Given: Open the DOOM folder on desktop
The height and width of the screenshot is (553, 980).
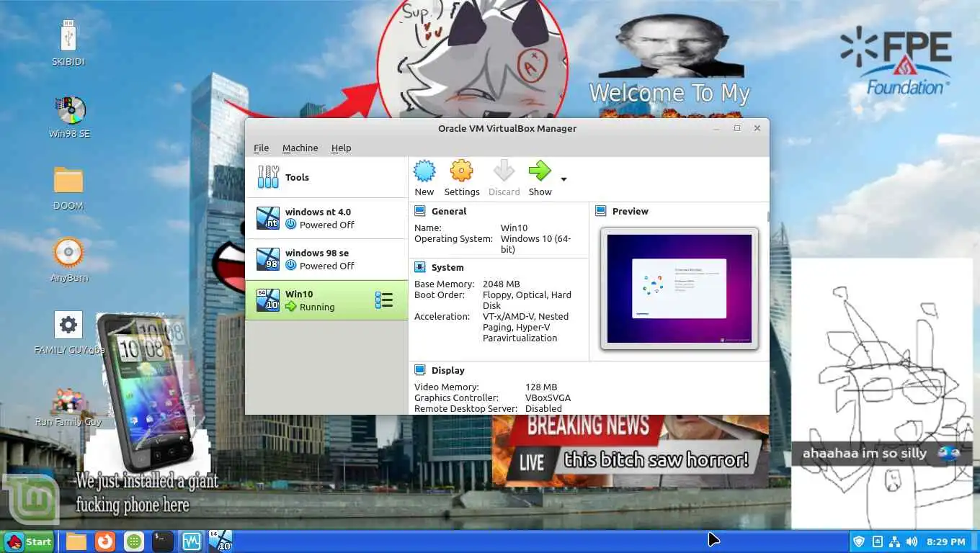Looking at the screenshot, I should pyautogui.click(x=68, y=188).
